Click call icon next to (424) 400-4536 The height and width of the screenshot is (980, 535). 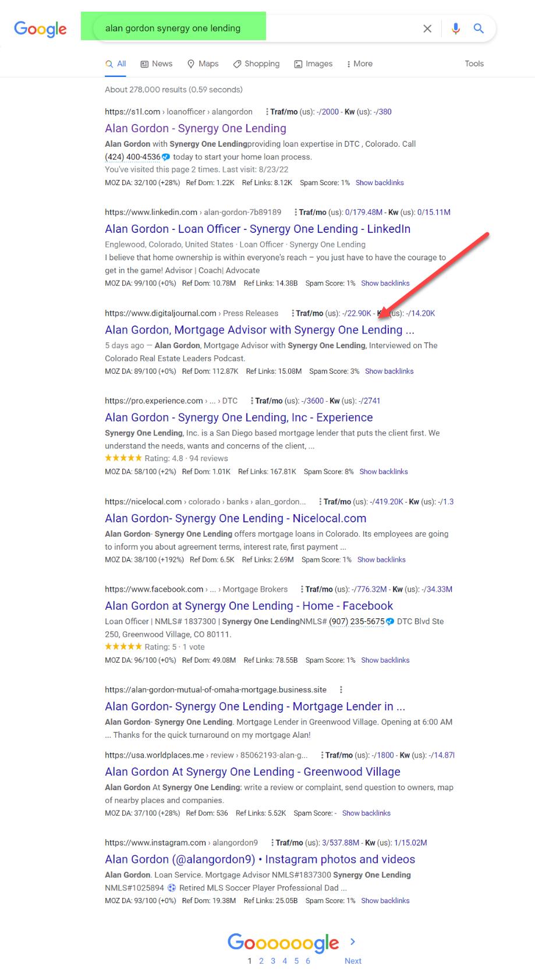tap(166, 157)
